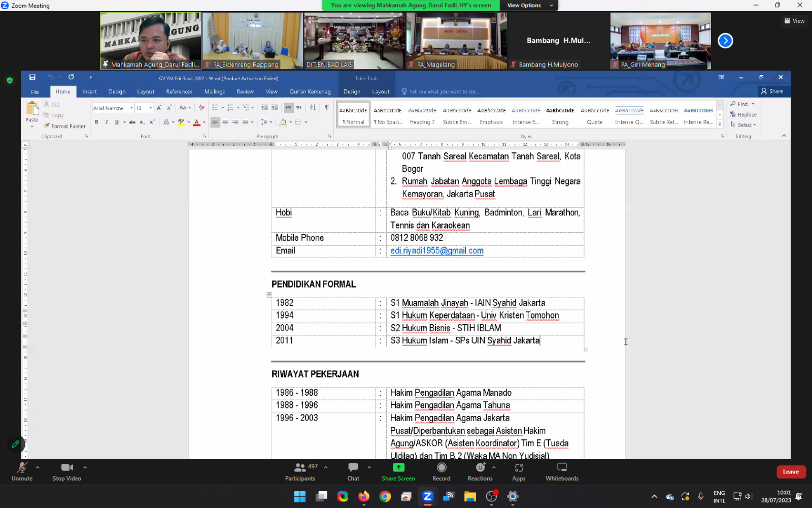Viewport: 812px width, 508px height.
Task: Open the font size dropdown
Action: tap(150, 108)
